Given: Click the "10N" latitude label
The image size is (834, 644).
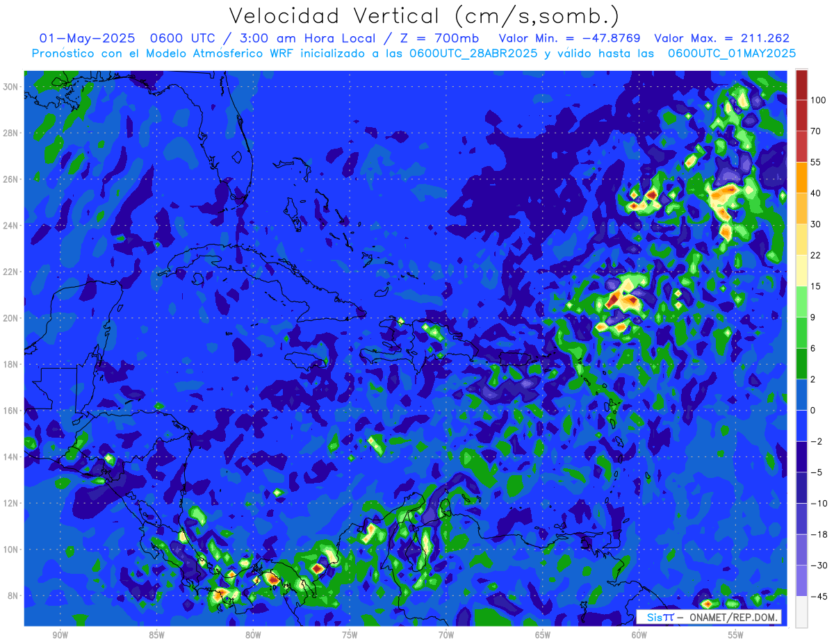Looking at the screenshot, I should pyautogui.click(x=12, y=550).
